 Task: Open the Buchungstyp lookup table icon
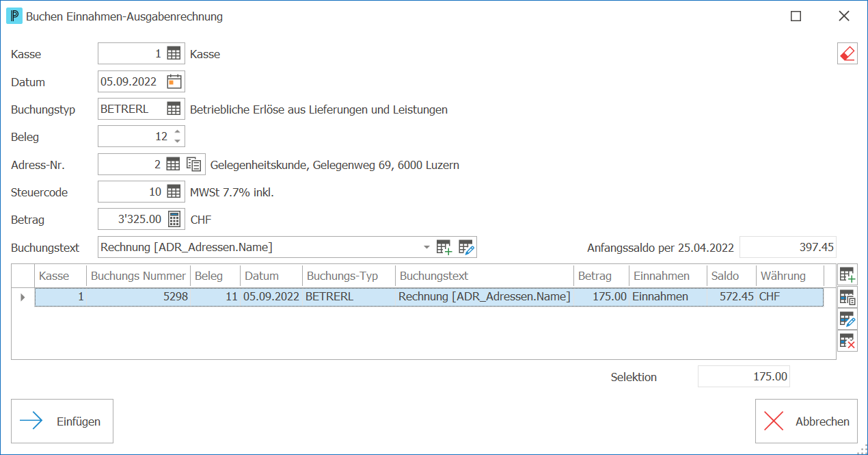[x=174, y=109]
